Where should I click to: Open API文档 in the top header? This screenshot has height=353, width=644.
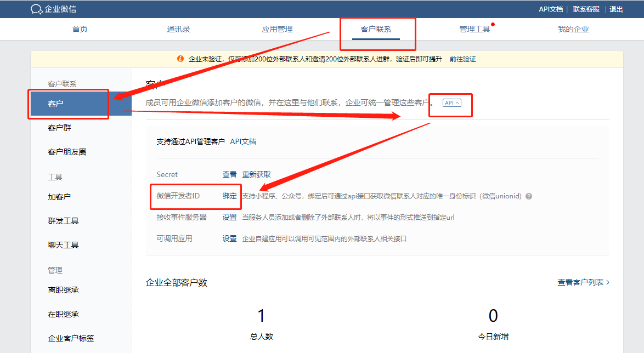[x=551, y=9]
